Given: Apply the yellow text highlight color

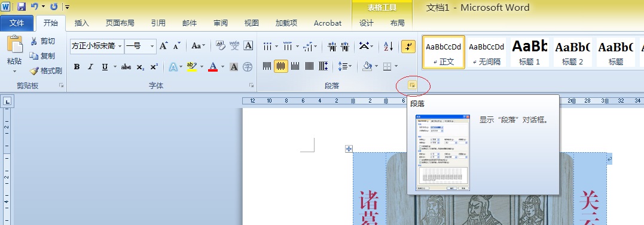Looking at the screenshot, I should (x=192, y=67).
